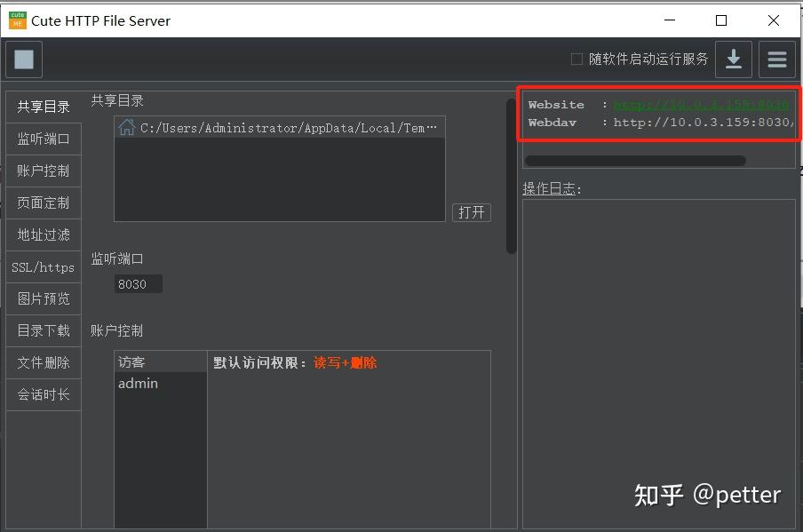The image size is (803, 532).
Task: Open the 图片预览 settings
Action: click(43, 298)
